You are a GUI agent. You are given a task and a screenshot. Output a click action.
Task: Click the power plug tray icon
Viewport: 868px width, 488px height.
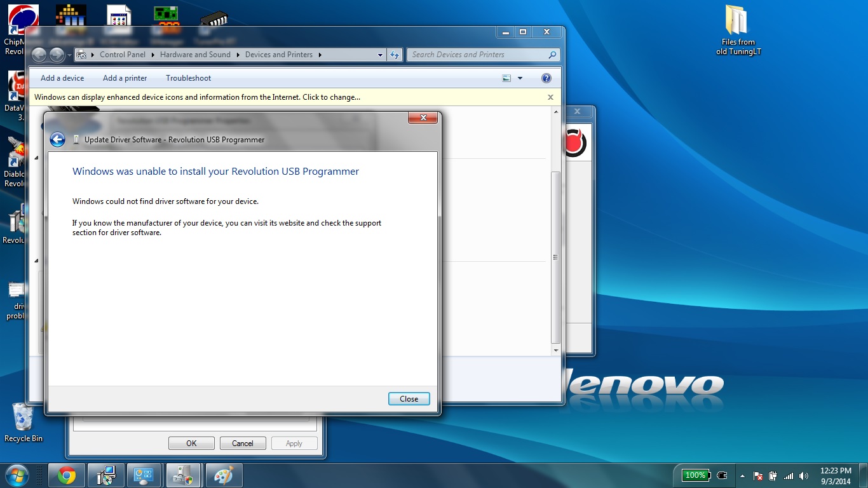pos(773,475)
